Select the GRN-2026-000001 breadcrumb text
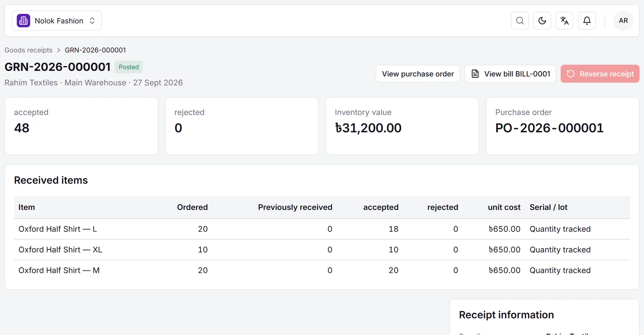This screenshot has height=335, width=644. pos(95,50)
